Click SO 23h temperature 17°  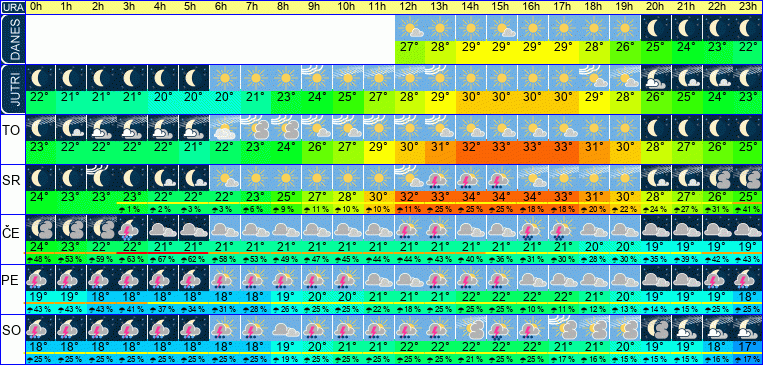[x=748, y=347]
